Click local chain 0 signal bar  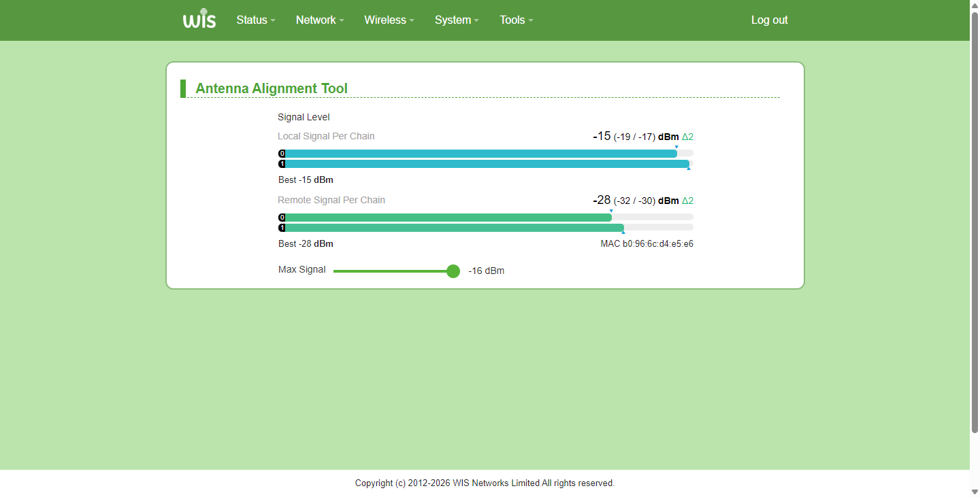pyautogui.click(x=485, y=154)
